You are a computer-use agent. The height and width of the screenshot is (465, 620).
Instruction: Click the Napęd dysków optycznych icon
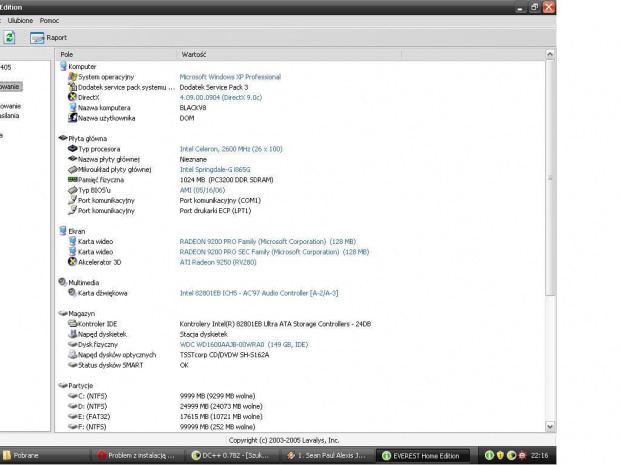72,355
